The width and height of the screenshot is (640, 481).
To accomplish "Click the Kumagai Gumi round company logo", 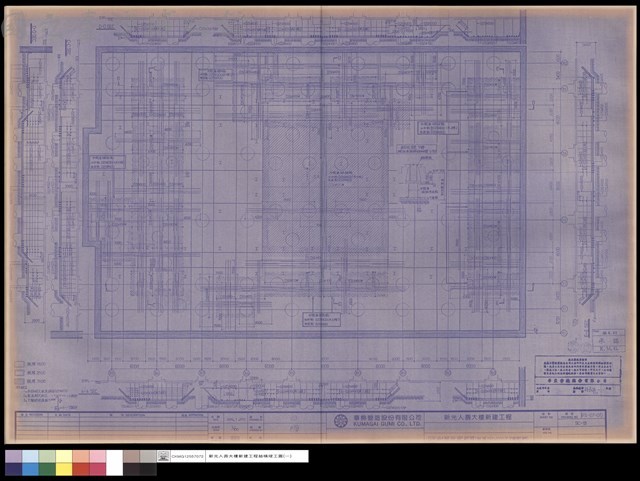I will point(340,421).
